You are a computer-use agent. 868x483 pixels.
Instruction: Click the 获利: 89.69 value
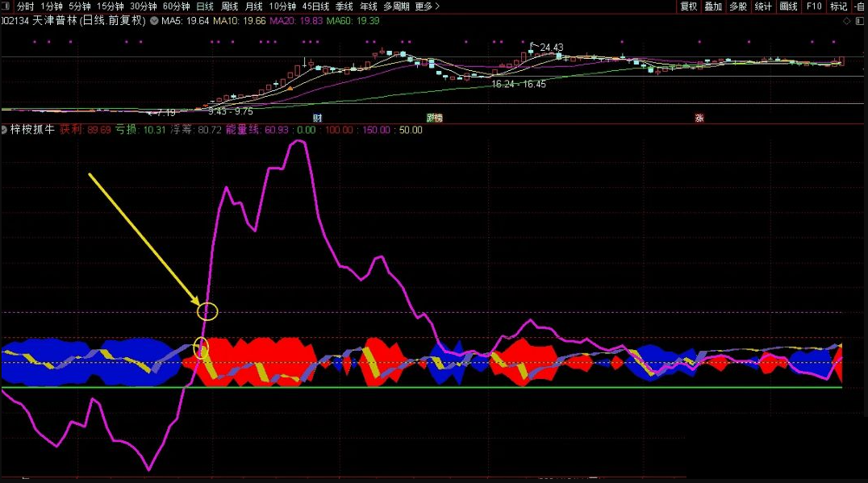pyautogui.click(x=86, y=130)
